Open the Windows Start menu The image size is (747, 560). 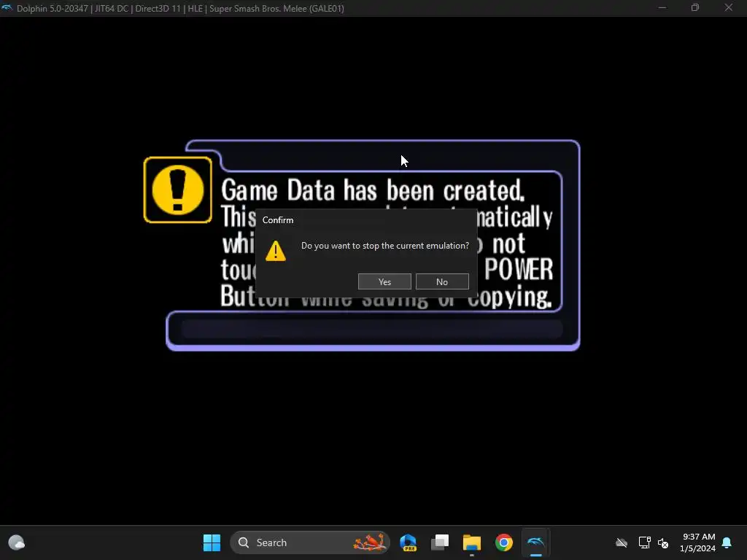coord(212,542)
